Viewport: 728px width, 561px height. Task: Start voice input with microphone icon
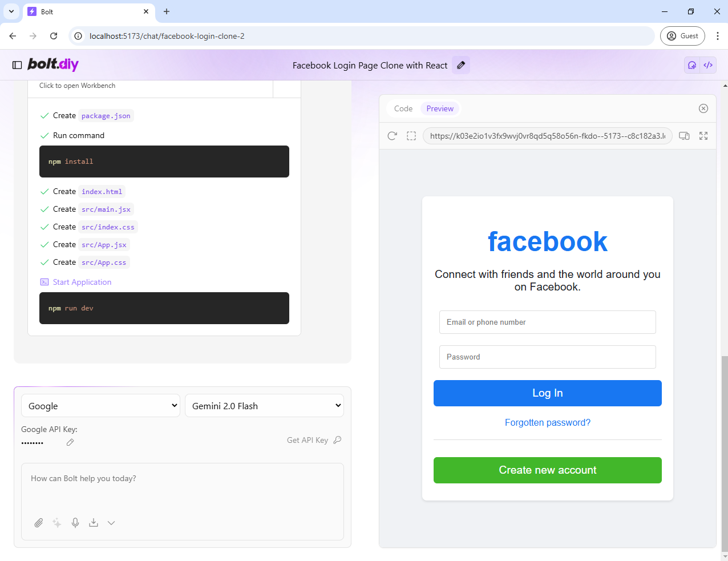75,523
